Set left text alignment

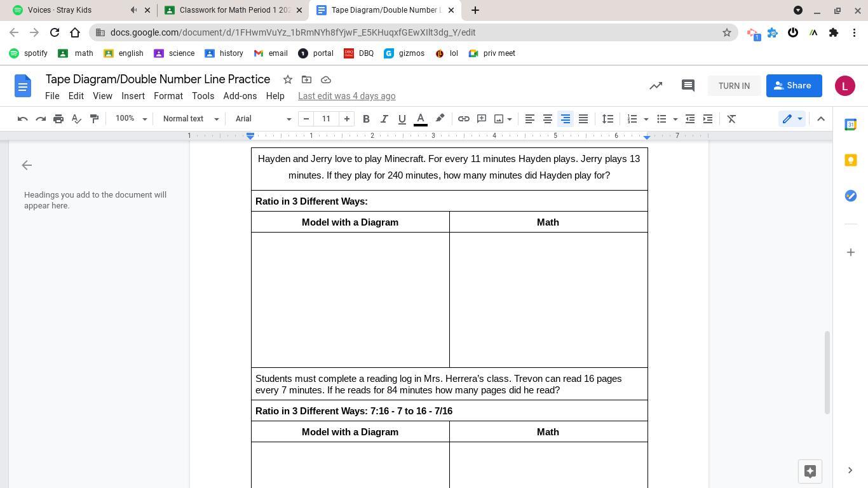(x=529, y=119)
